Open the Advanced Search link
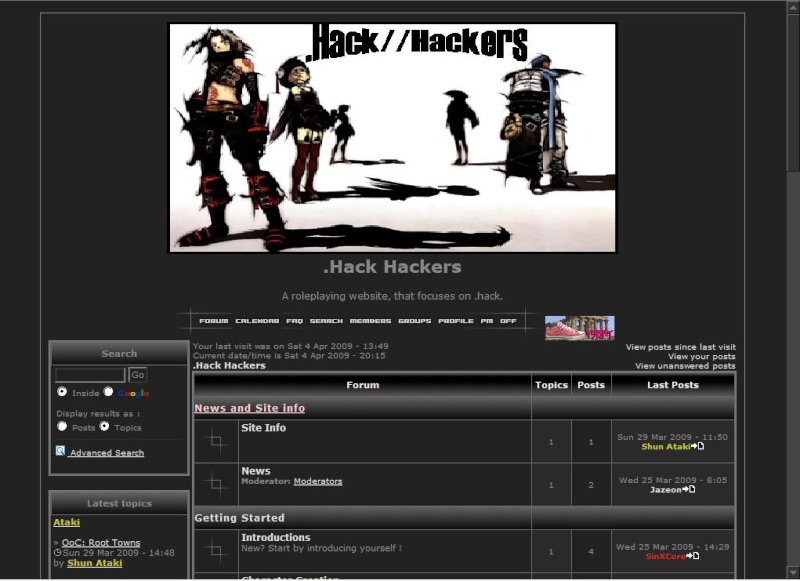800x581 pixels. coord(107,453)
